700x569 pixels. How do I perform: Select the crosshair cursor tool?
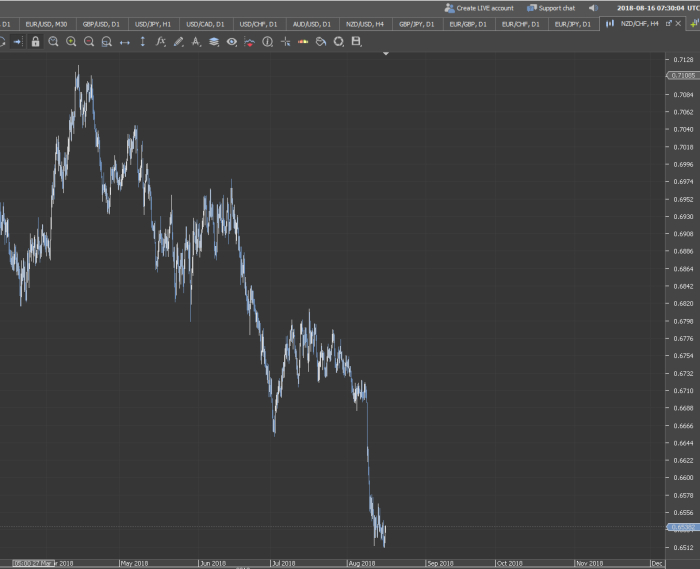tap(285, 42)
